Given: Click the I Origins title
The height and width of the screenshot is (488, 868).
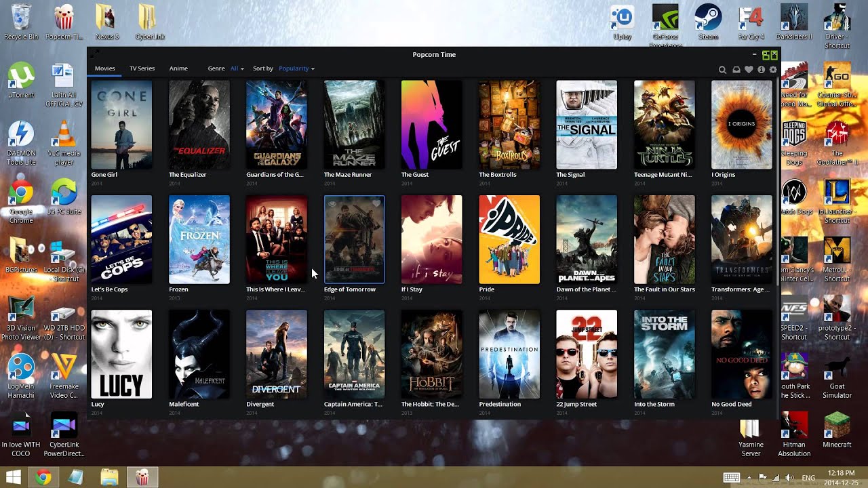Looking at the screenshot, I should [723, 175].
